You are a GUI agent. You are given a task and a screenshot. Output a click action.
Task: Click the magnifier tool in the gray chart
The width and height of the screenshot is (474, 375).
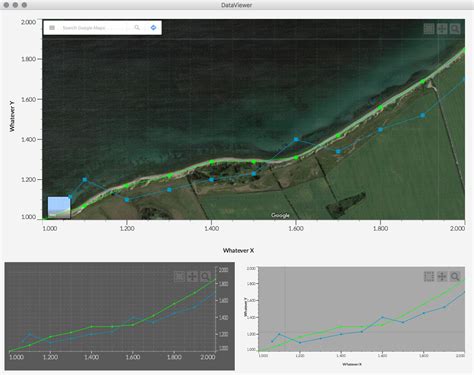click(455, 276)
